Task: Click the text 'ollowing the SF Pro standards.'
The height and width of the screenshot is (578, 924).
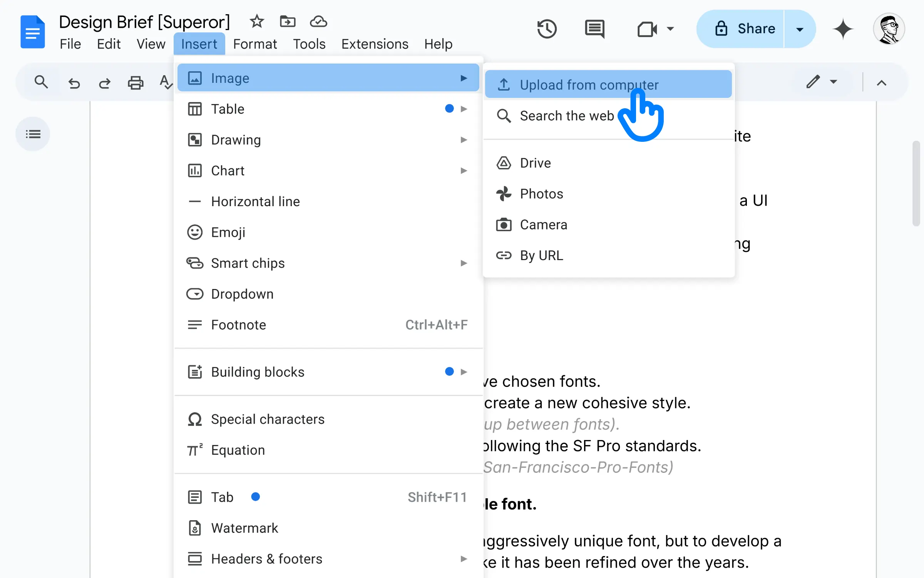Action: tap(592, 446)
